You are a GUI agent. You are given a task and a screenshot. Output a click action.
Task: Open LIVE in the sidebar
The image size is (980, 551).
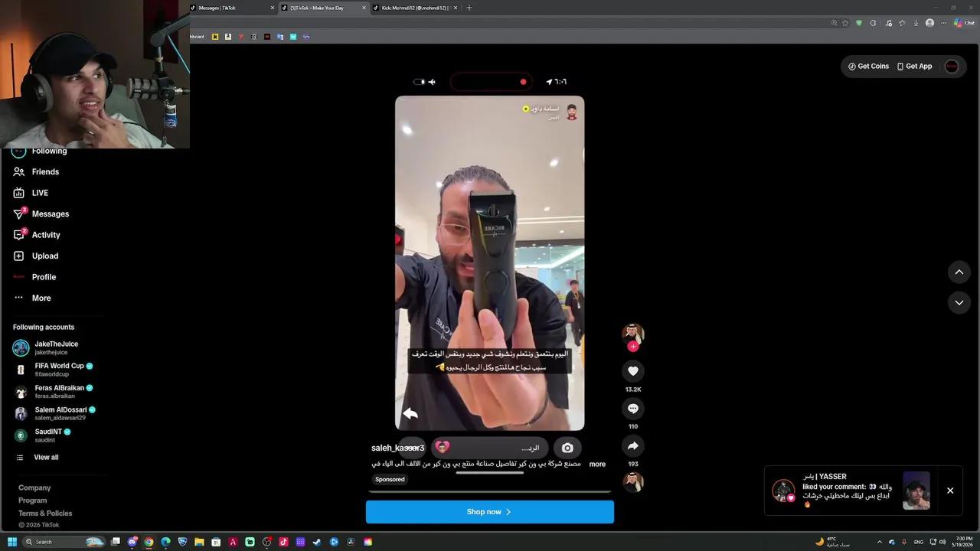pos(40,193)
